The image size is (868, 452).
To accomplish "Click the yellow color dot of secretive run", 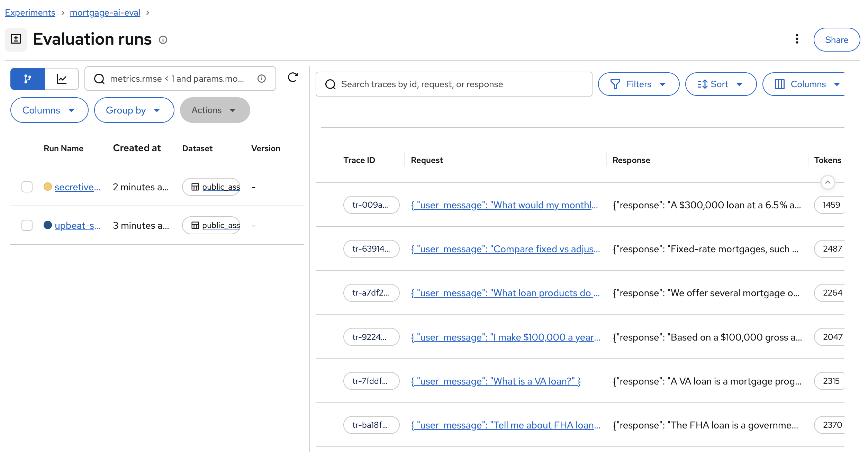I will pyautogui.click(x=48, y=187).
